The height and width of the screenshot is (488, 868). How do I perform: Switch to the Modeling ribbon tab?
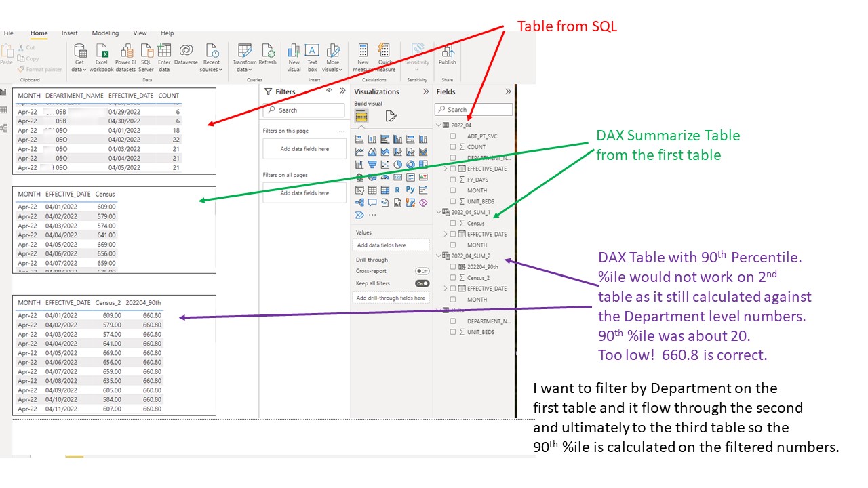tap(105, 33)
